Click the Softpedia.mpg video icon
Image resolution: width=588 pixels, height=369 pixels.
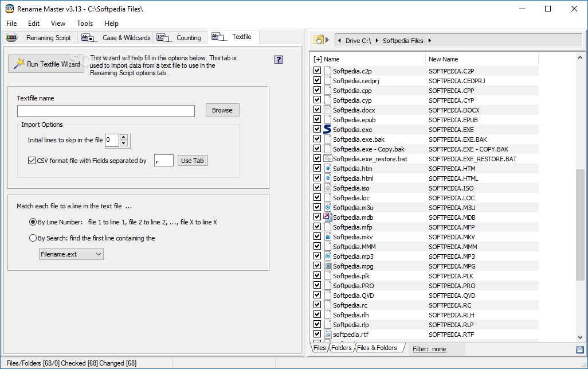point(327,266)
